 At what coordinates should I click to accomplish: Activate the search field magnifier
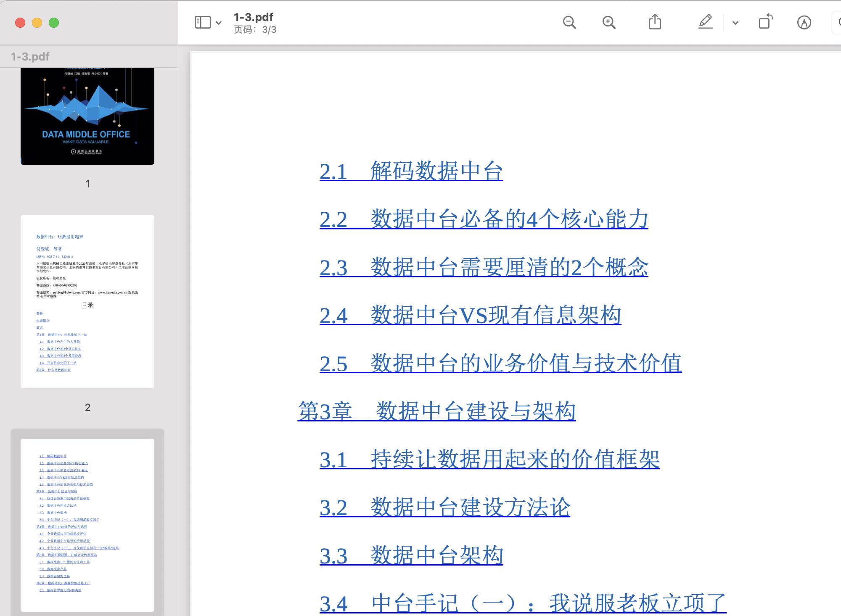(838, 22)
